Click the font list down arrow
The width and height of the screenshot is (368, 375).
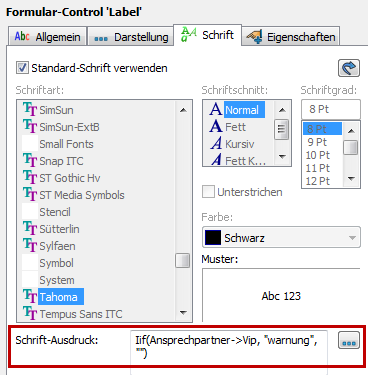coord(183,313)
